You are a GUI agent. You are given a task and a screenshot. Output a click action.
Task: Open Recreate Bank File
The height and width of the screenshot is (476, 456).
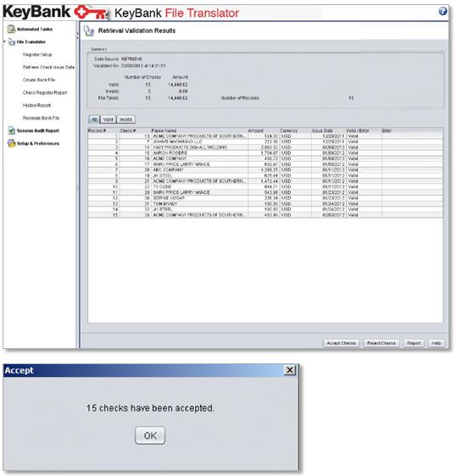click(x=41, y=118)
